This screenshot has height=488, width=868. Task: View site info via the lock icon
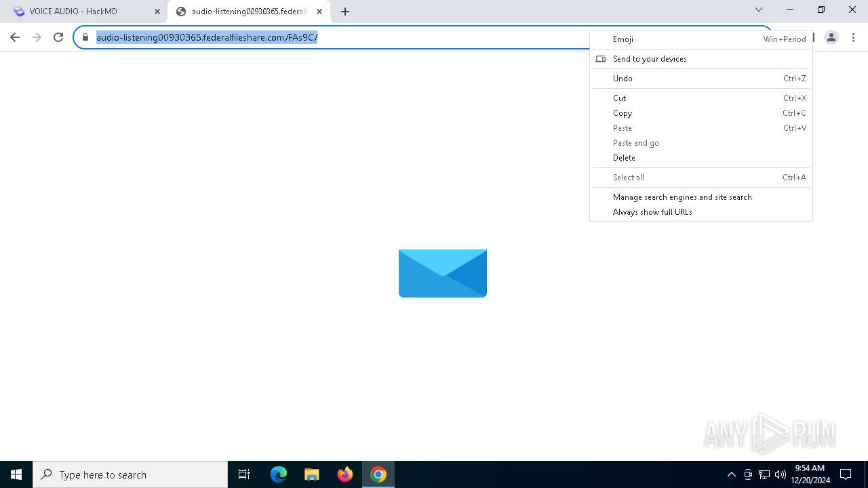click(x=85, y=37)
